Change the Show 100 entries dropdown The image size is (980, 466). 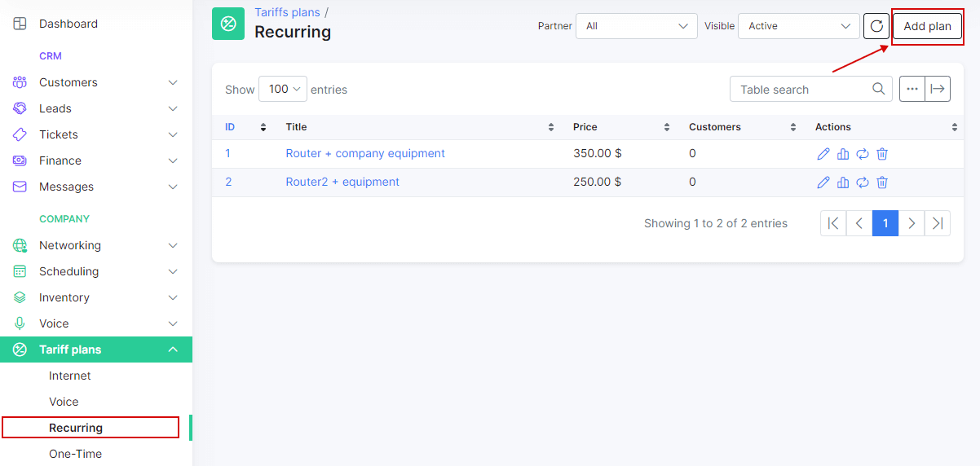[282, 90]
